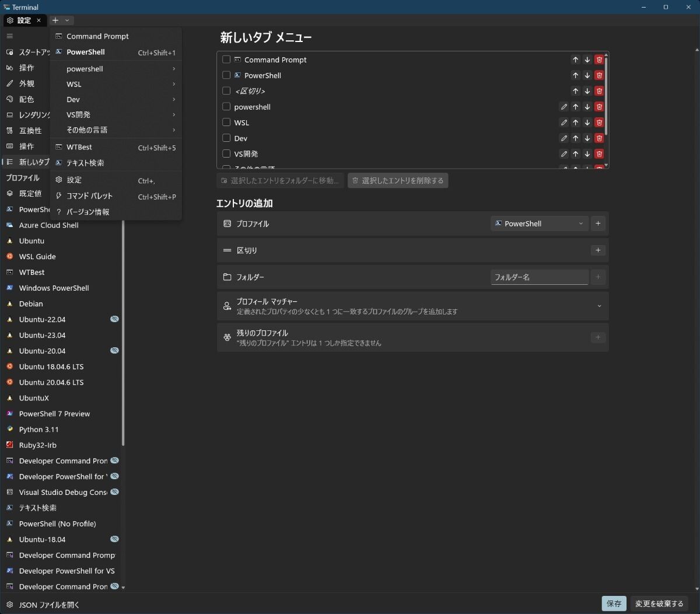
Task: Choose WTBest in the dropdown menu
Action: 116,147
